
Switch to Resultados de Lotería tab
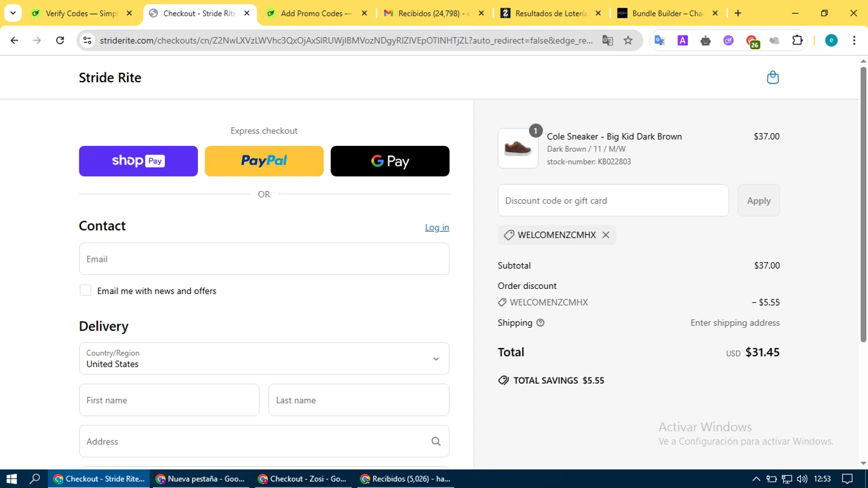[x=551, y=13]
